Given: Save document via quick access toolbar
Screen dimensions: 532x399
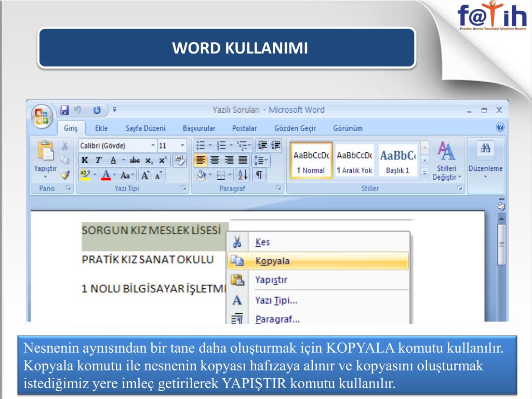Looking at the screenshot, I should pos(64,110).
